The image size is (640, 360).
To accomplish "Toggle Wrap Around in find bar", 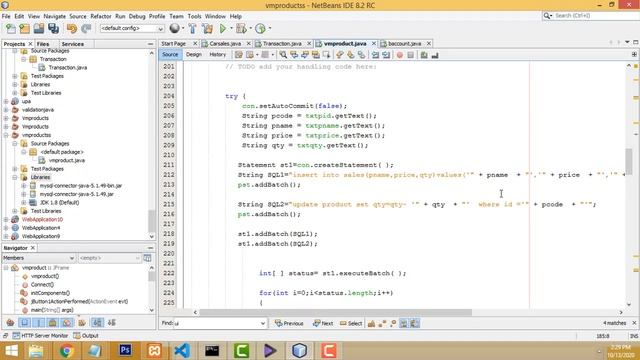I will click(415, 323).
